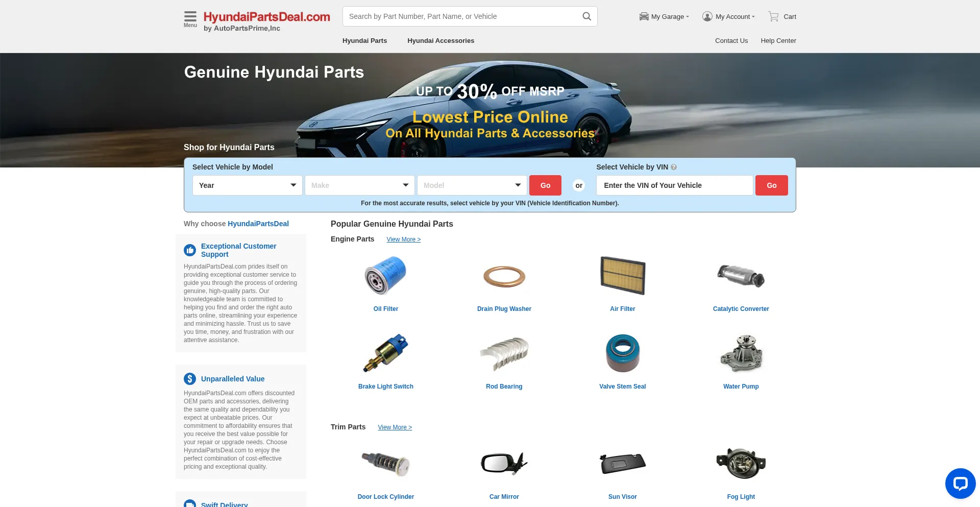Open the Hyundai Parts menu
Image resolution: width=980 pixels, height=507 pixels.
[364, 40]
